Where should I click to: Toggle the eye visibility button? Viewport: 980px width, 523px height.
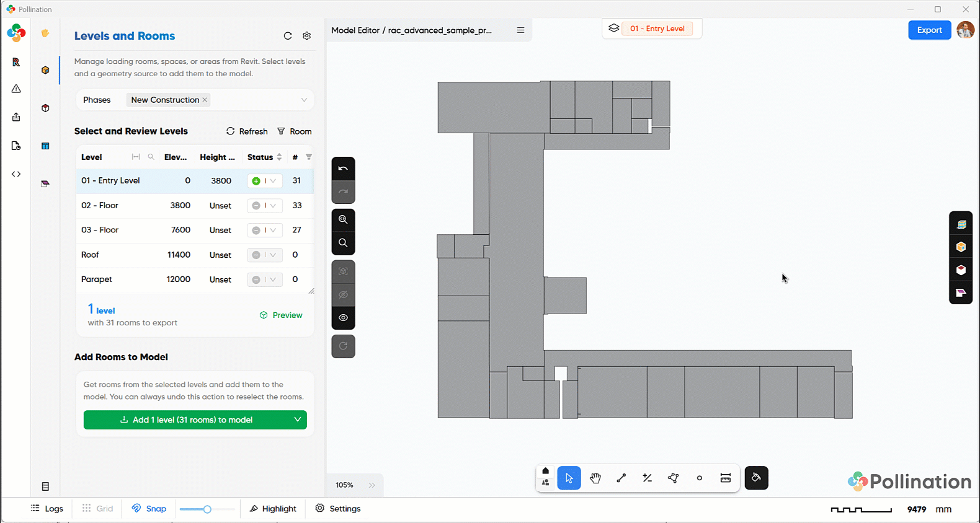point(343,318)
